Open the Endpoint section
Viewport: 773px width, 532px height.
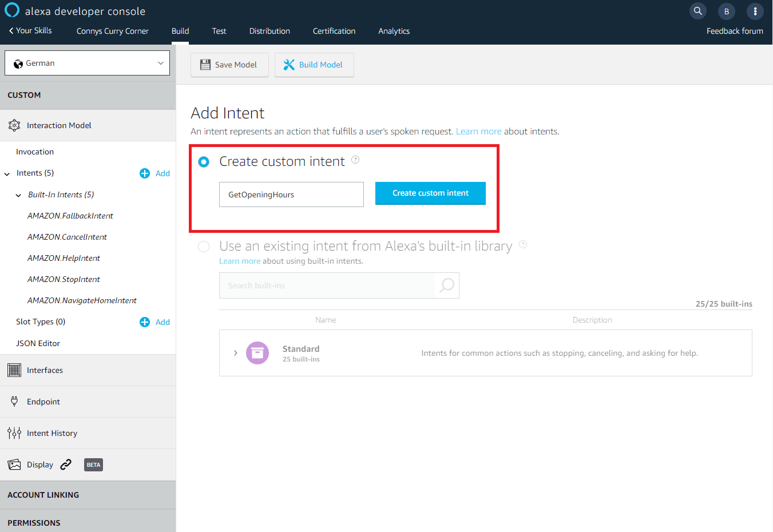(43, 402)
